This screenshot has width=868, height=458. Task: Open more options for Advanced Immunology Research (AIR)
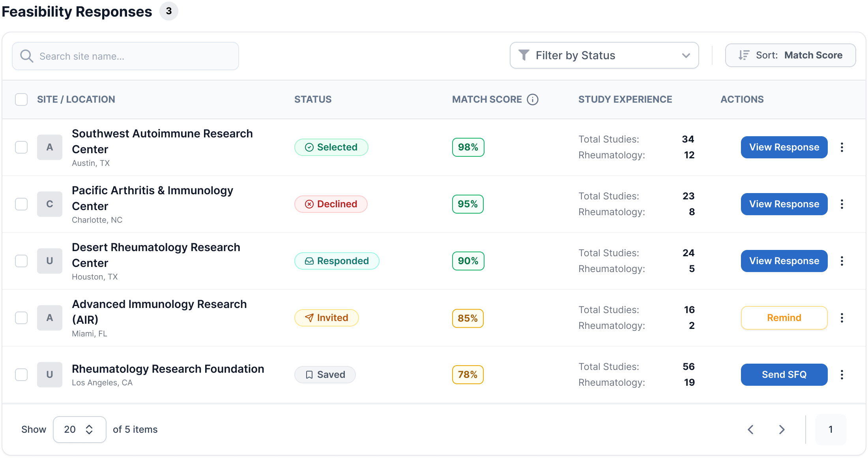click(842, 318)
